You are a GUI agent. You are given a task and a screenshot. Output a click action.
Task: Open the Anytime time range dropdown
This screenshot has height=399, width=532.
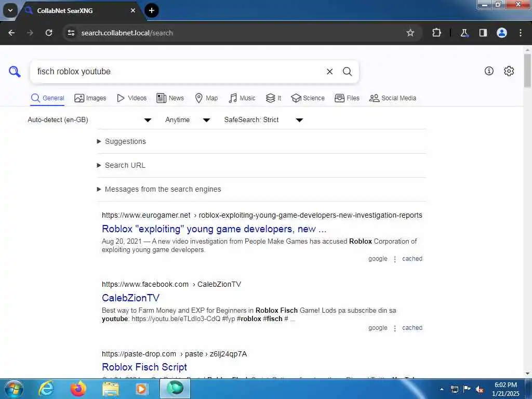coord(188,120)
